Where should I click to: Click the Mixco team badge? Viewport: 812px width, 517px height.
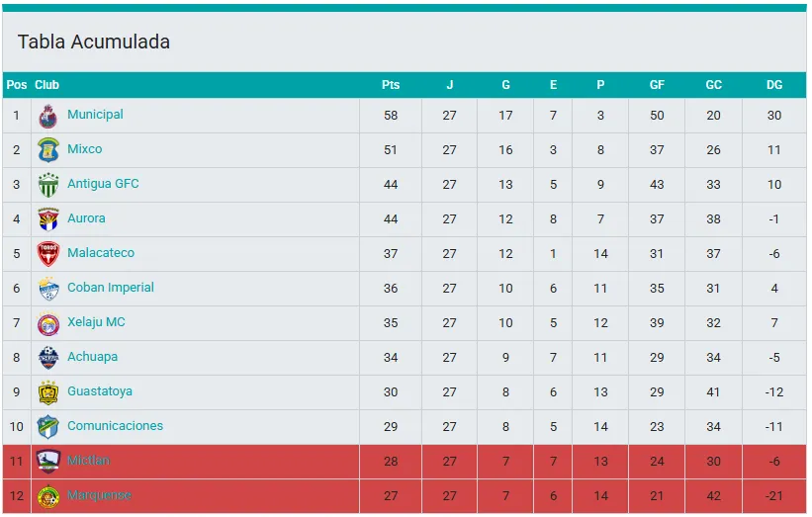click(x=48, y=150)
